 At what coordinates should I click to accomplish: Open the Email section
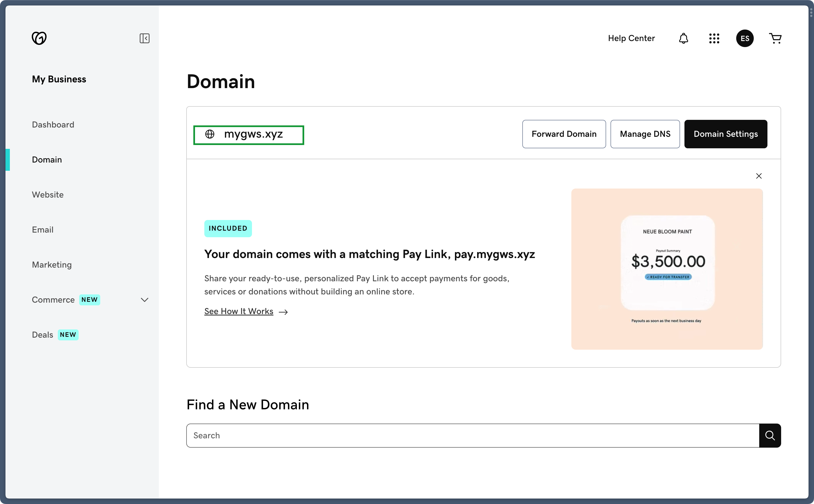(x=43, y=230)
